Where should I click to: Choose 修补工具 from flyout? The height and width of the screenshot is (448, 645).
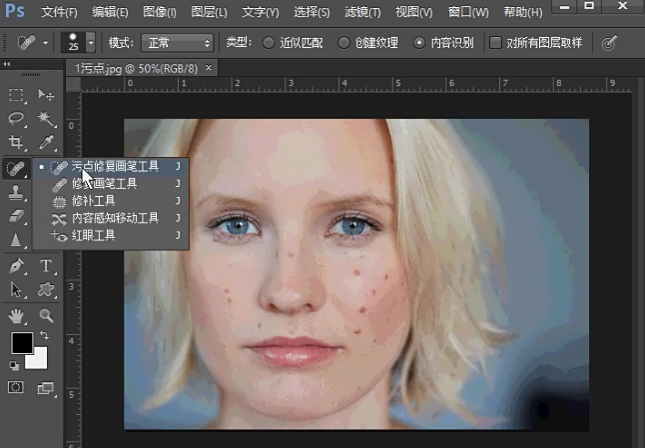click(x=111, y=201)
